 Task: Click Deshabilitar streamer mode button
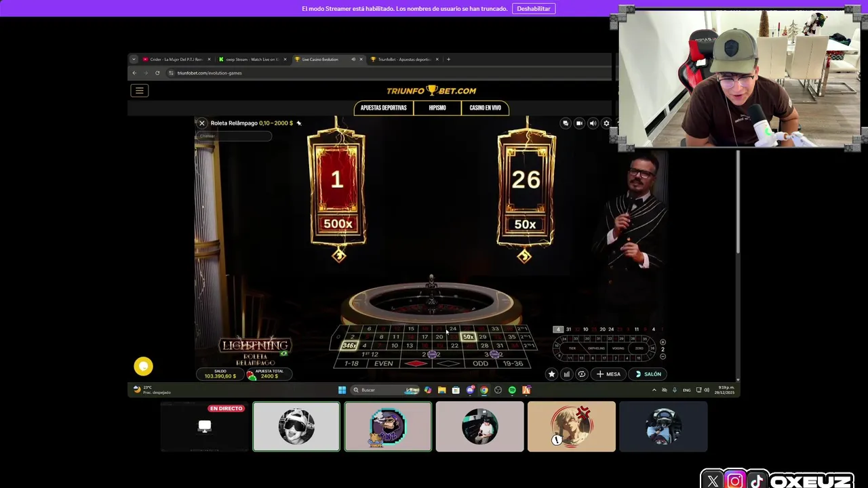534,9
